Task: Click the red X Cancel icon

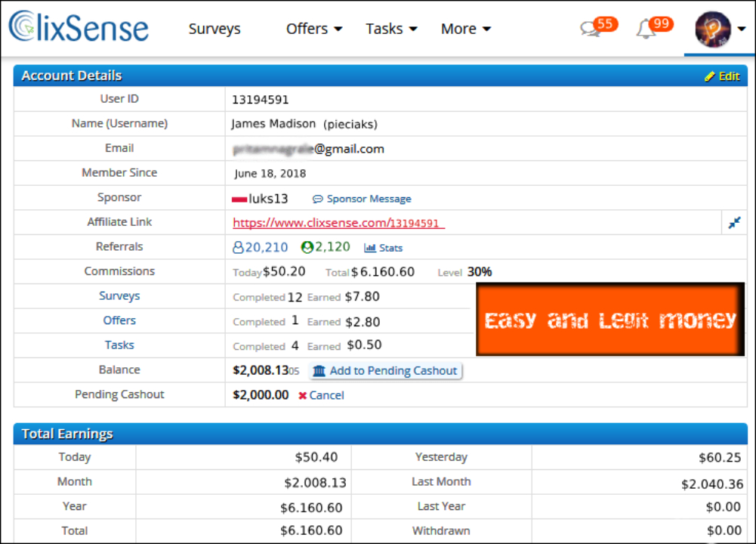Action: click(x=303, y=396)
